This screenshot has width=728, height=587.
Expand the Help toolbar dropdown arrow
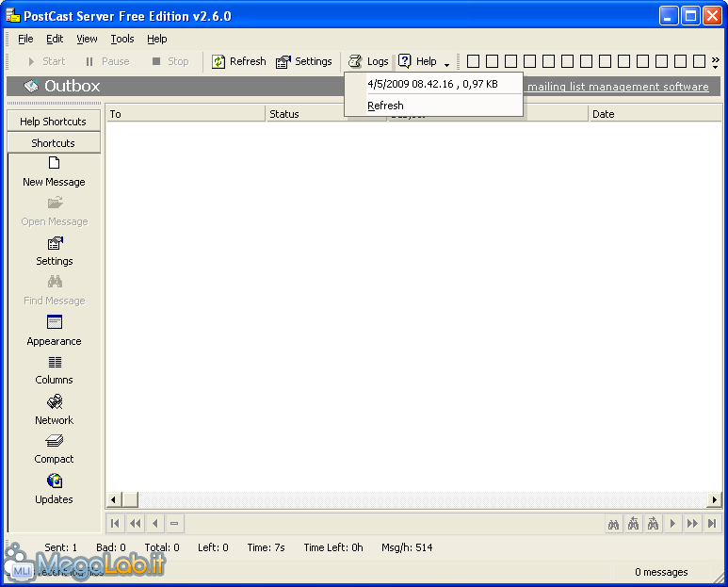coord(446,63)
